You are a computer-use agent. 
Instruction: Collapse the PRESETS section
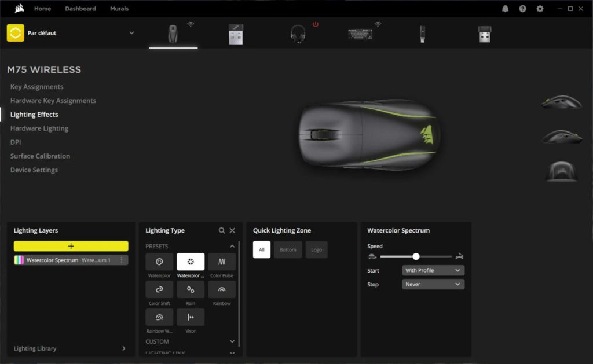click(232, 246)
